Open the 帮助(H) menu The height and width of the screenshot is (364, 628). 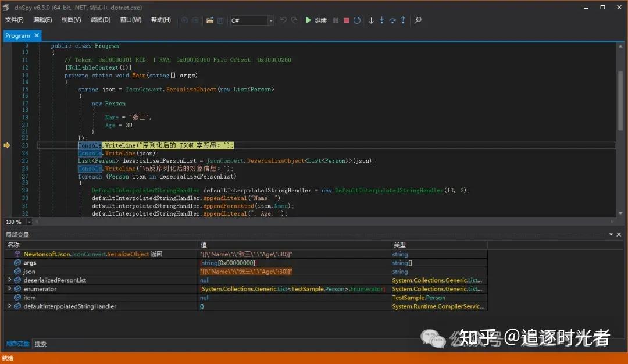click(x=160, y=20)
